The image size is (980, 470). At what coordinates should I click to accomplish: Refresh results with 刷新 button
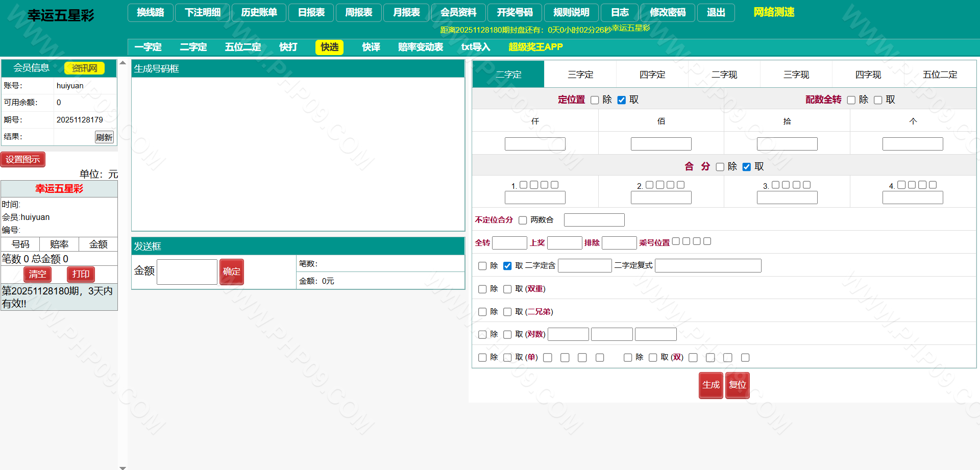pyautogui.click(x=104, y=137)
